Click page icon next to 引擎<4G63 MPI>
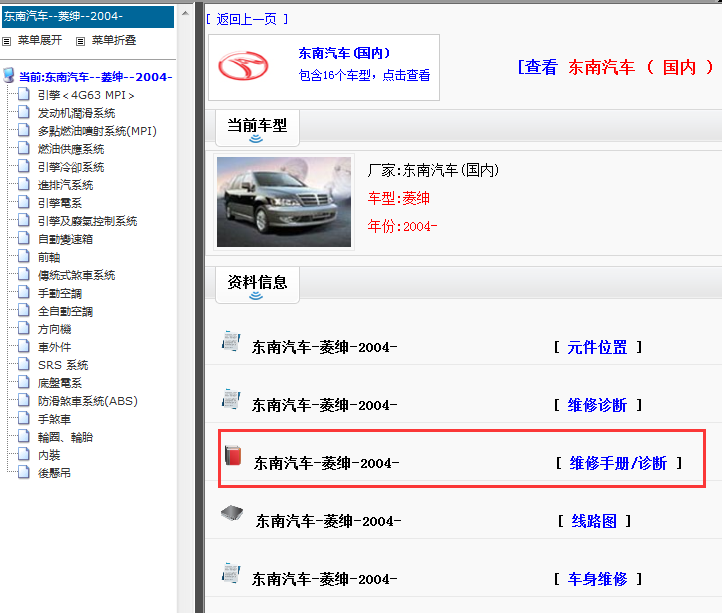 [x=24, y=94]
